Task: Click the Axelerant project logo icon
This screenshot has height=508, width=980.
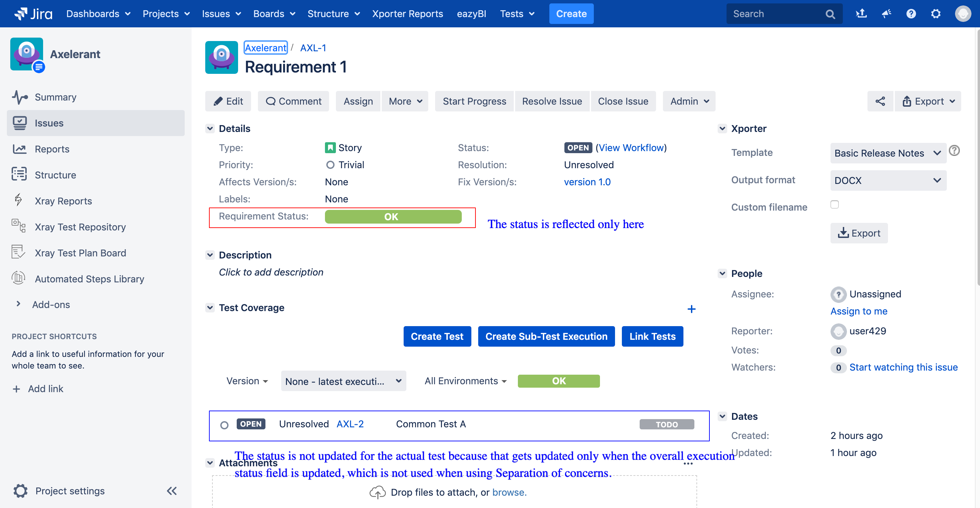Action: (x=27, y=54)
